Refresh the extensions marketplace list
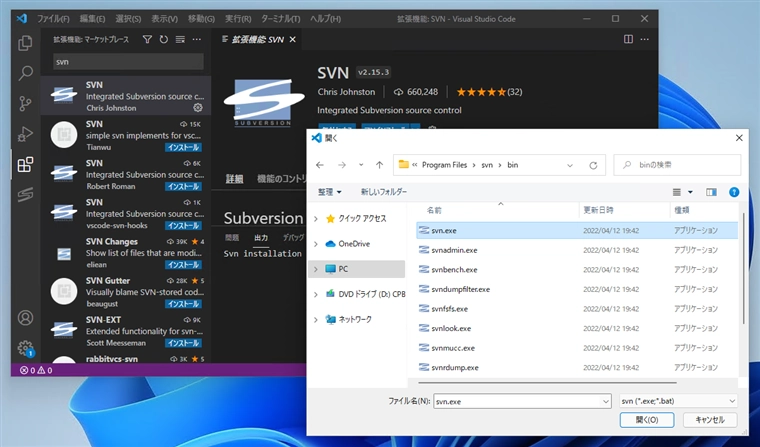760x447 pixels. tap(164, 39)
